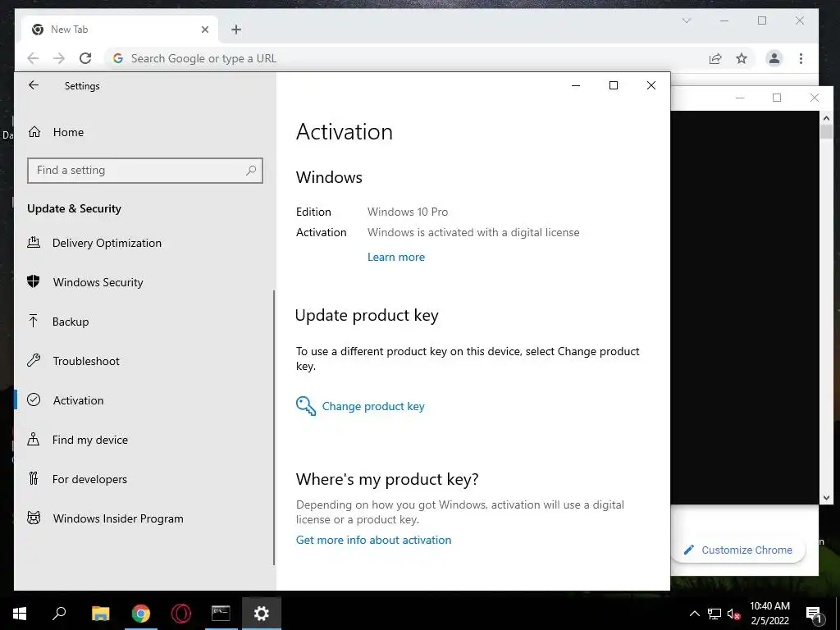Click the magnifier icon in the Settings search box
Viewport: 840px width, 630px height.
click(x=251, y=171)
